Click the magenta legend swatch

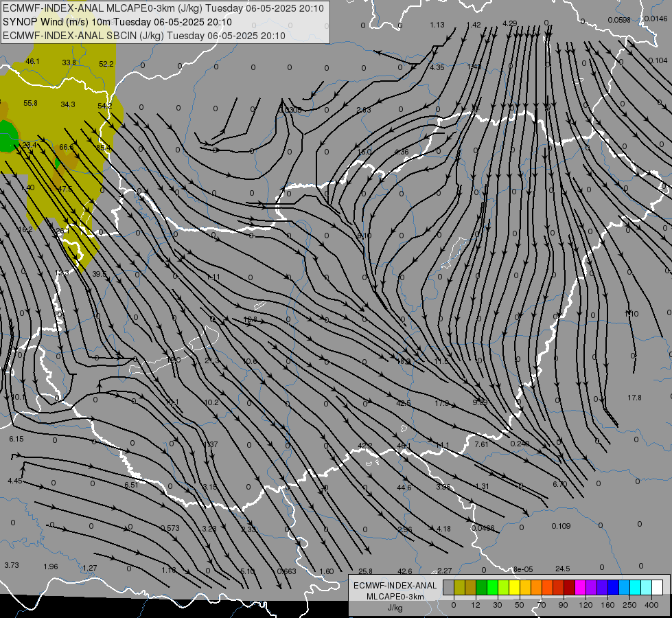click(580, 587)
